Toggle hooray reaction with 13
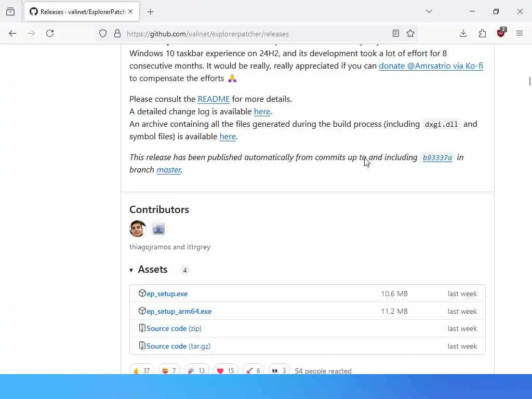The height and width of the screenshot is (399, 532). (x=197, y=370)
